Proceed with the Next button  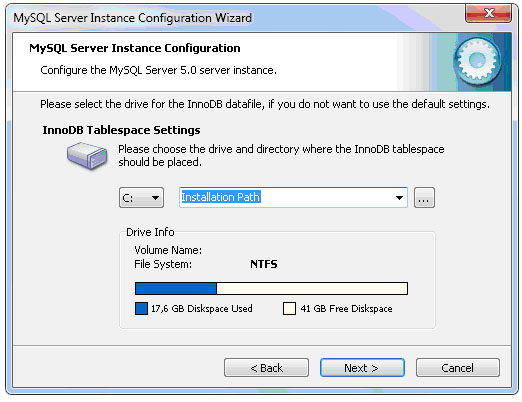362,368
